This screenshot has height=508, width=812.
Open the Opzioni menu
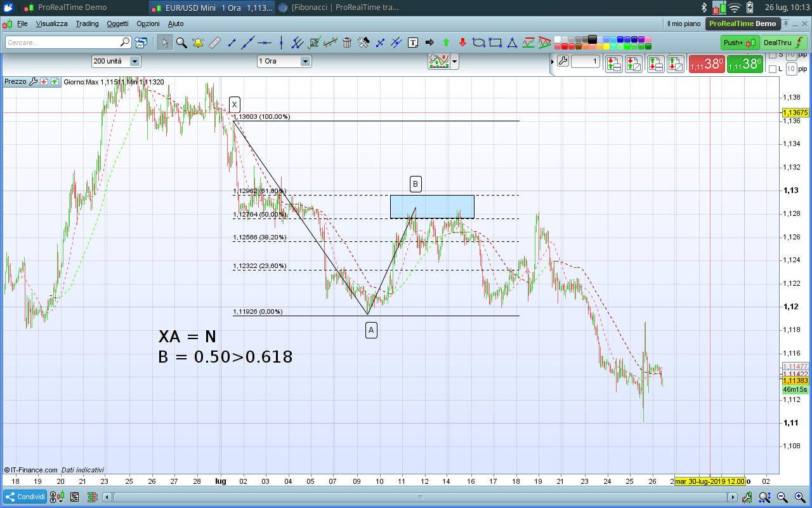(x=148, y=23)
